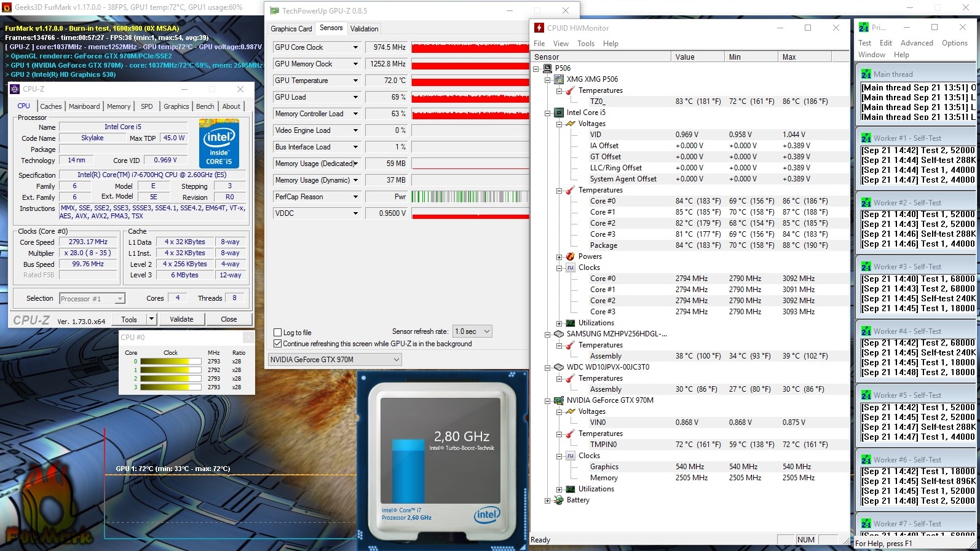The height and width of the screenshot is (551, 980).
Task: Select the NVIDIA GeForce GTX 970M card icon
Action: (559, 400)
